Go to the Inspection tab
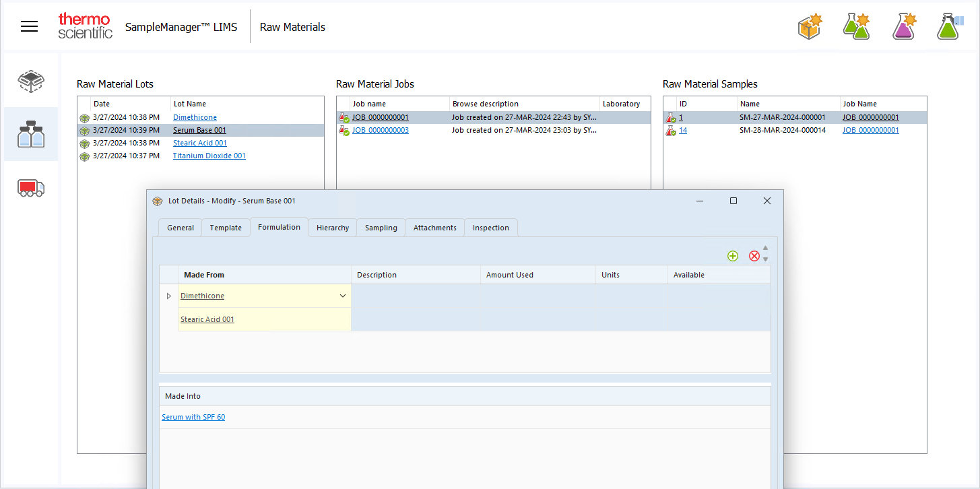 coord(490,228)
